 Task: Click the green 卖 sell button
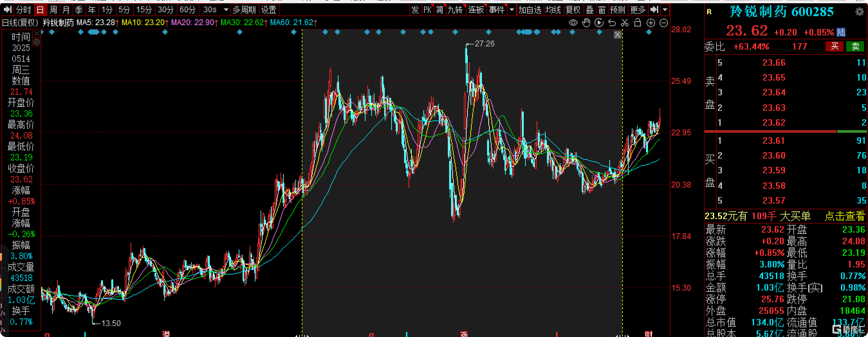click(x=855, y=46)
